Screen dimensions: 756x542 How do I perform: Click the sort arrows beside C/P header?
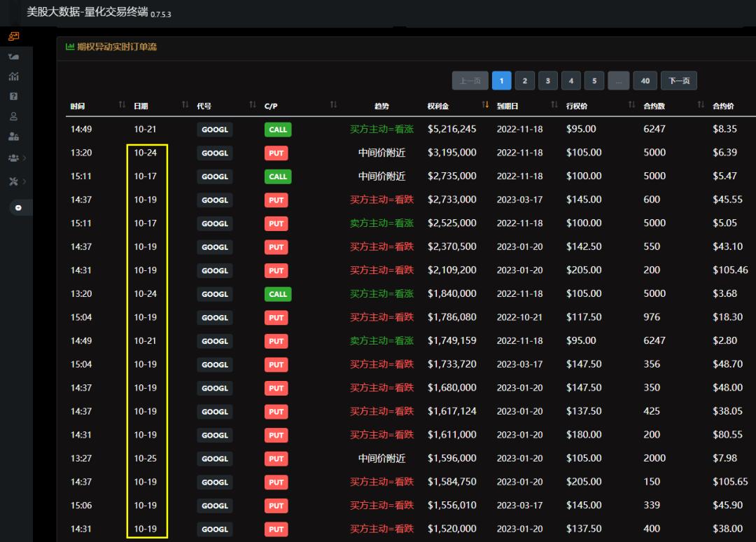coord(334,104)
